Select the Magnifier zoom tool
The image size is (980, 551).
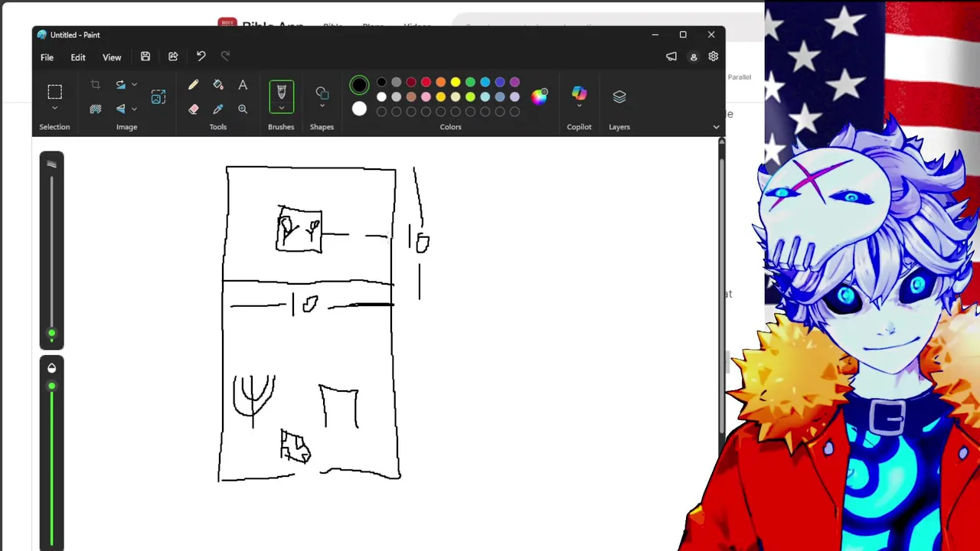coord(243,109)
